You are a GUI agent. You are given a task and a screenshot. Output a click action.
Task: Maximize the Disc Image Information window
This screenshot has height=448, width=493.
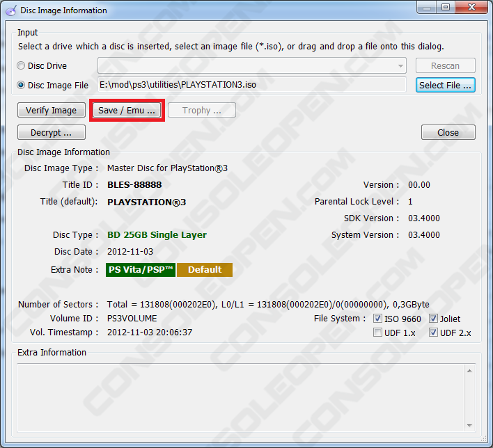point(446,7)
